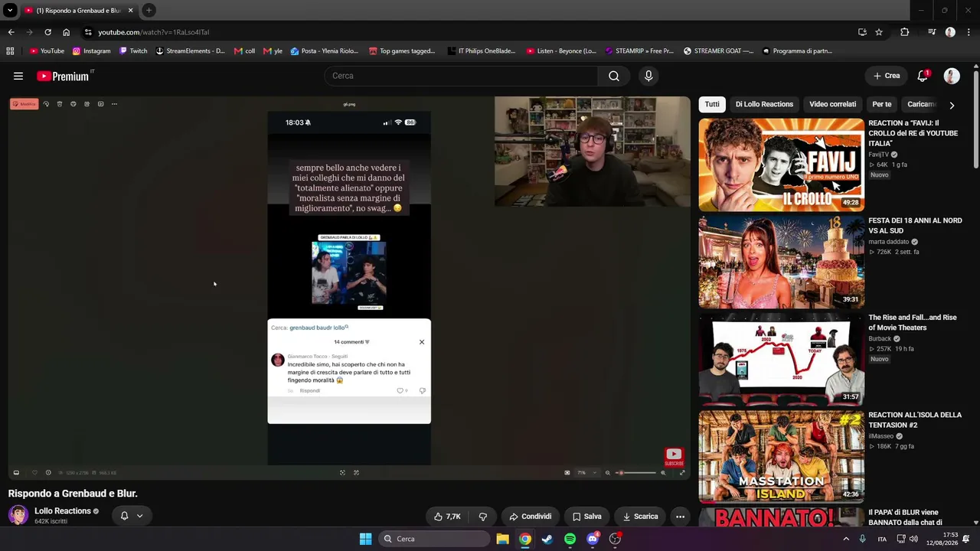
Task: Select Video correlati filter chip
Action: click(832, 104)
